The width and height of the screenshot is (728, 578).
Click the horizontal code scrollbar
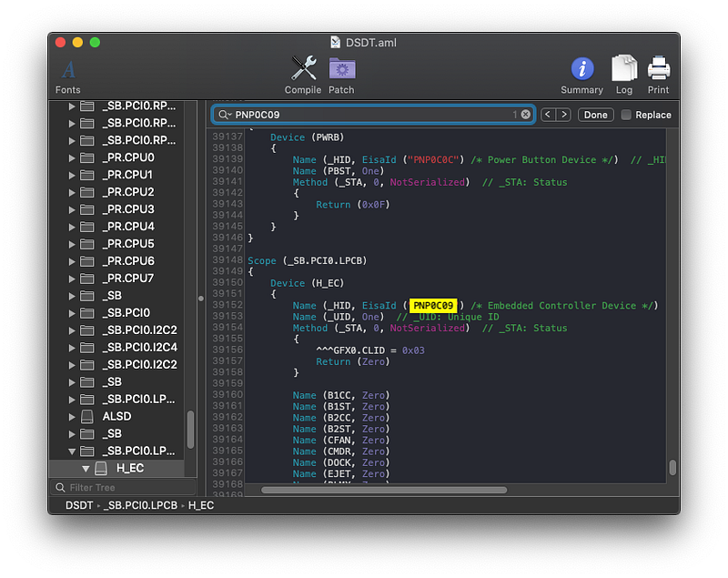384,490
